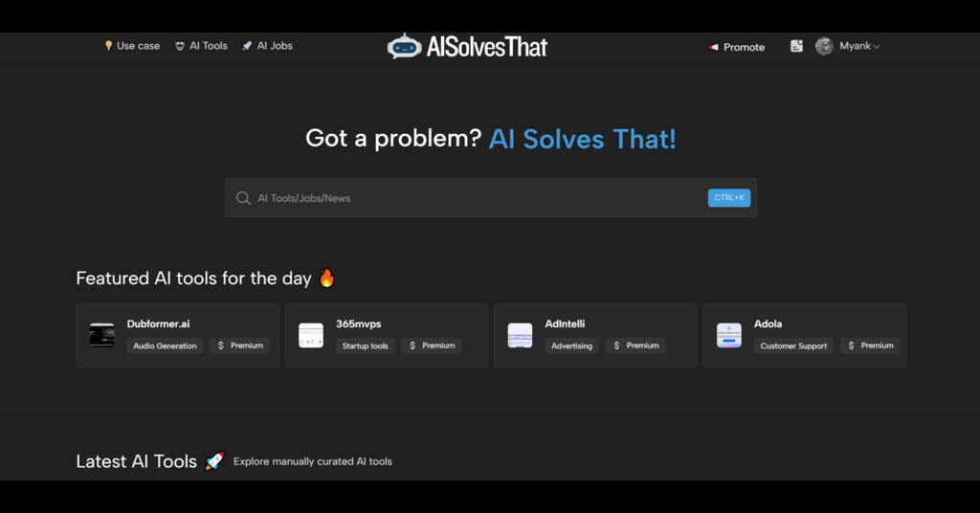Open the 365mvps tool card

(x=387, y=336)
